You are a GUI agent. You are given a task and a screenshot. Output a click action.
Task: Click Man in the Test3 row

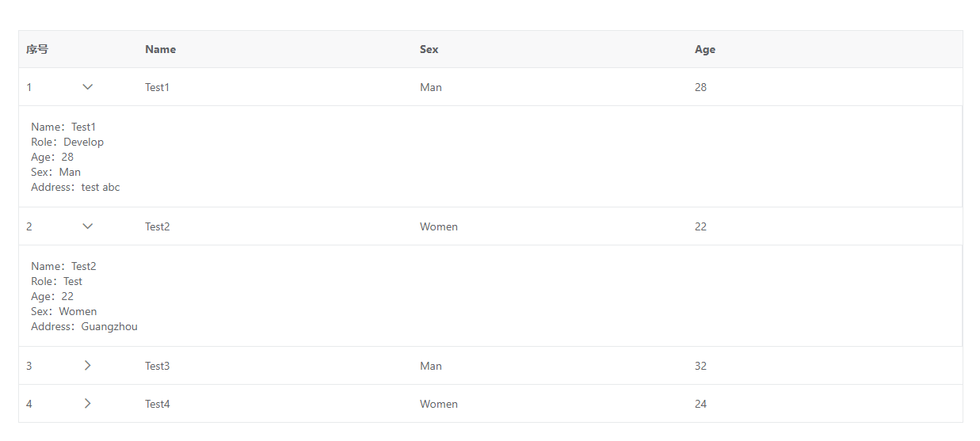pos(431,366)
